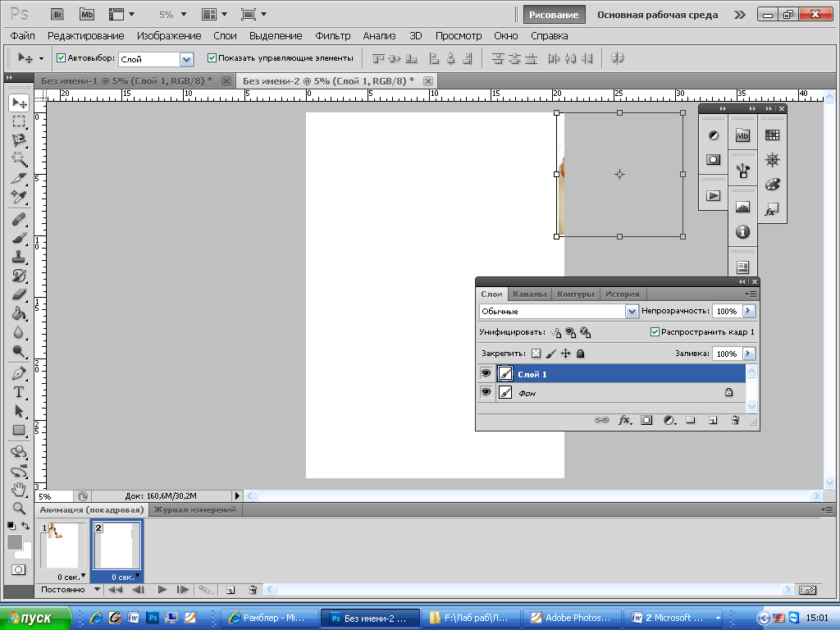Select the Paint Bucket tool

pos(19,313)
